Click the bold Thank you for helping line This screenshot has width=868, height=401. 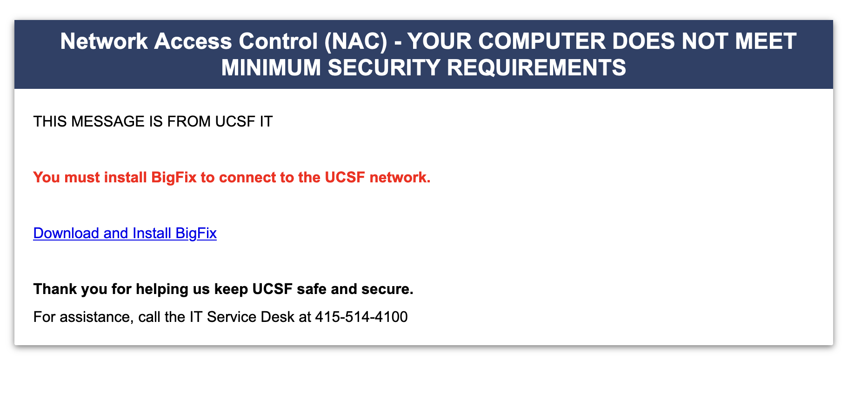click(x=223, y=289)
